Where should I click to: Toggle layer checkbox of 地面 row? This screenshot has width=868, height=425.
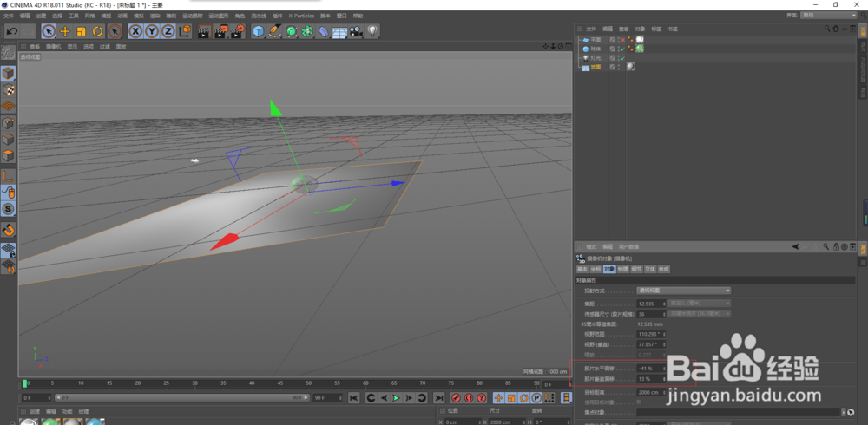pos(612,67)
